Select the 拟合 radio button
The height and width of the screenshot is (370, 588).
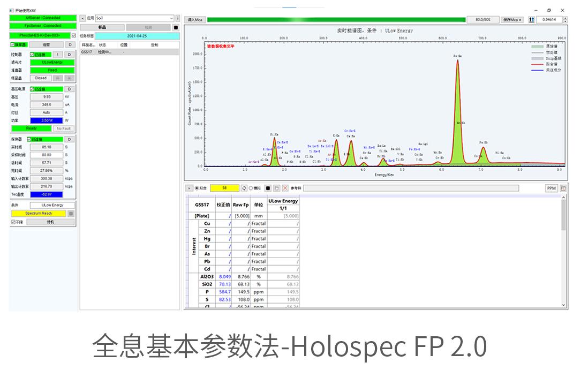(197, 188)
